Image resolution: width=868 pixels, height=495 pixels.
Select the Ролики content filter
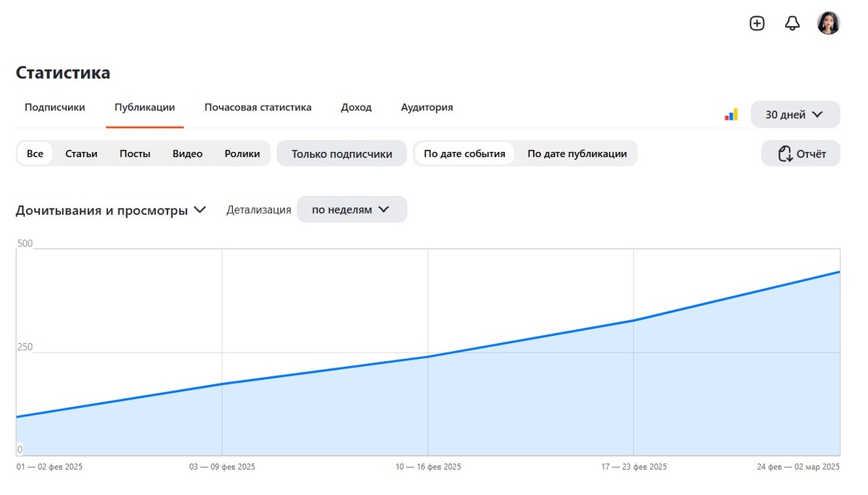tap(243, 153)
